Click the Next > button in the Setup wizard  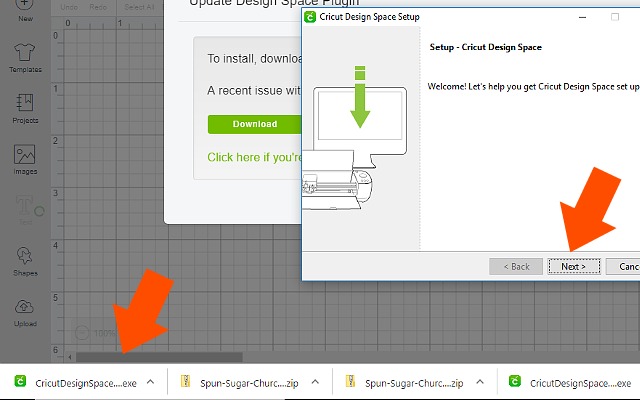(573, 267)
